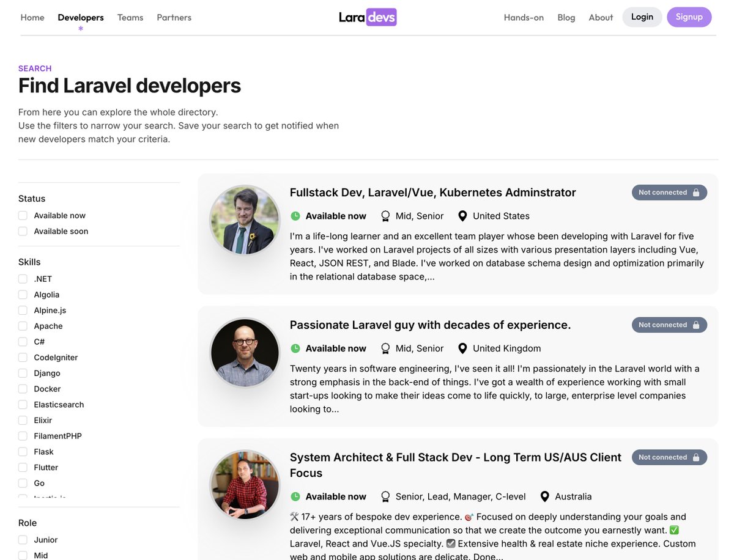734x560 pixels.
Task: Click the Login button
Action: 642,17
